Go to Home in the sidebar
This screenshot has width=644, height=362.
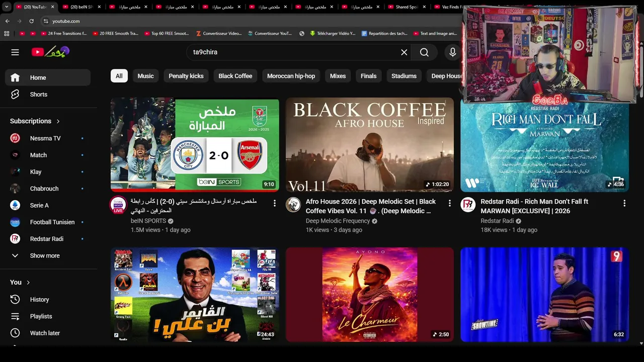48,77
